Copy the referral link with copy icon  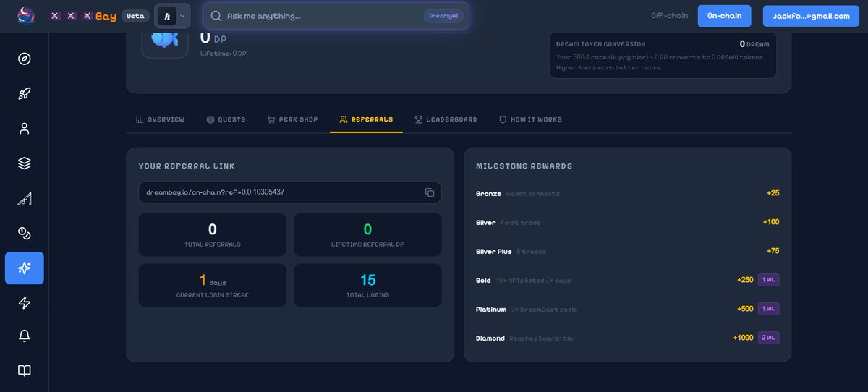pos(430,192)
